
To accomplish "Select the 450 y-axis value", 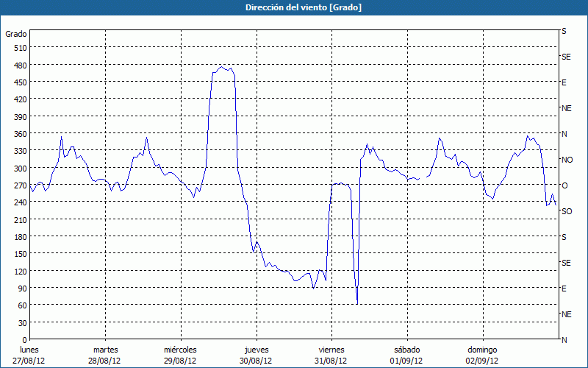I will click(x=21, y=82).
